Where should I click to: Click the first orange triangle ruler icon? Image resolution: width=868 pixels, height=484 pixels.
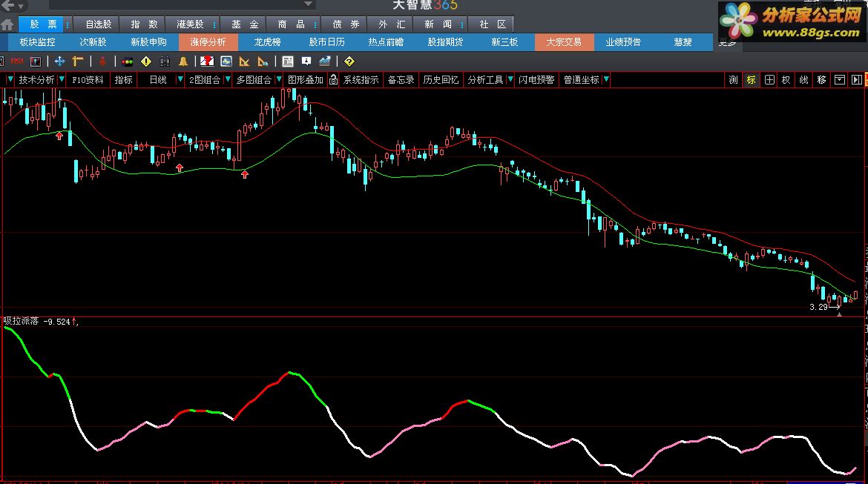tap(244, 62)
